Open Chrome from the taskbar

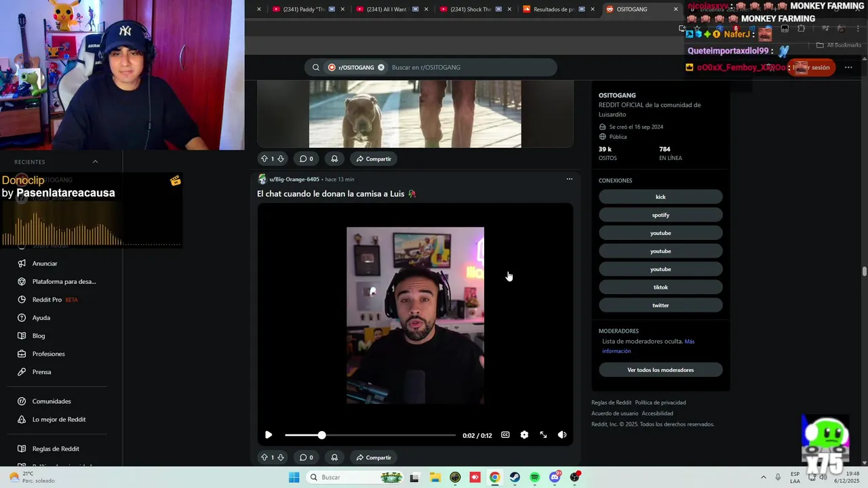click(495, 478)
